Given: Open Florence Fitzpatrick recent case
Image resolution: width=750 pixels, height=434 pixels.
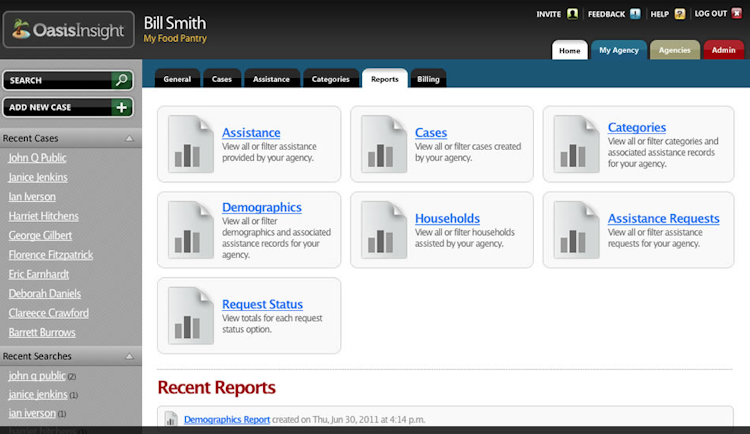Looking at the screenshot, I should tap(51, 255).
